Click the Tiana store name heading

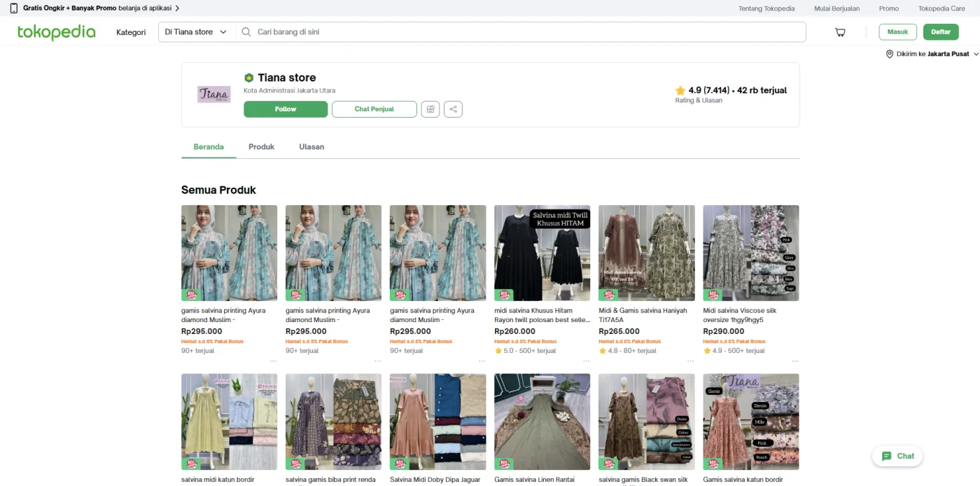pos(286,78)
